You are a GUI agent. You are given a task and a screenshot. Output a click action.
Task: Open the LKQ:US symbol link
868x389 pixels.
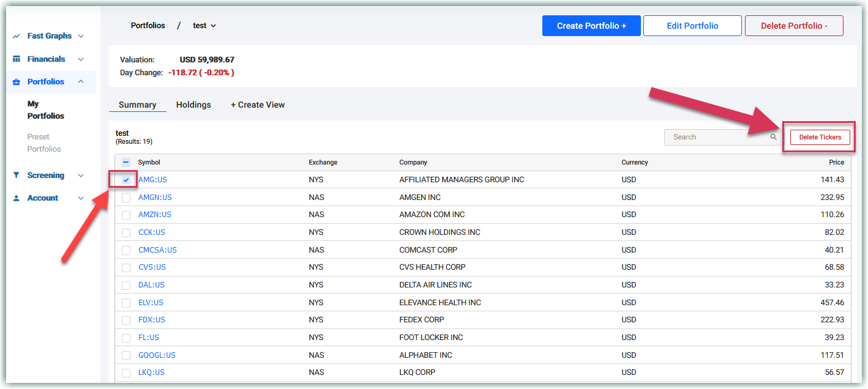(x=151, y=372)
